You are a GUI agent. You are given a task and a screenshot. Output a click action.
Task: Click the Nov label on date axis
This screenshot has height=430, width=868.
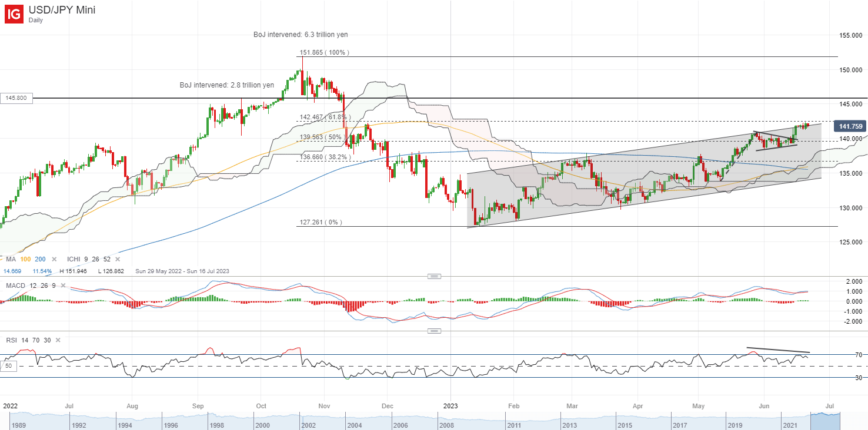click(x=325, y=406)
